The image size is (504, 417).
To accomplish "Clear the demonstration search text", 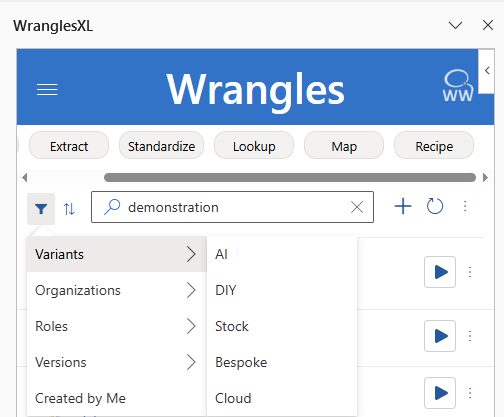I will [357, 207].
